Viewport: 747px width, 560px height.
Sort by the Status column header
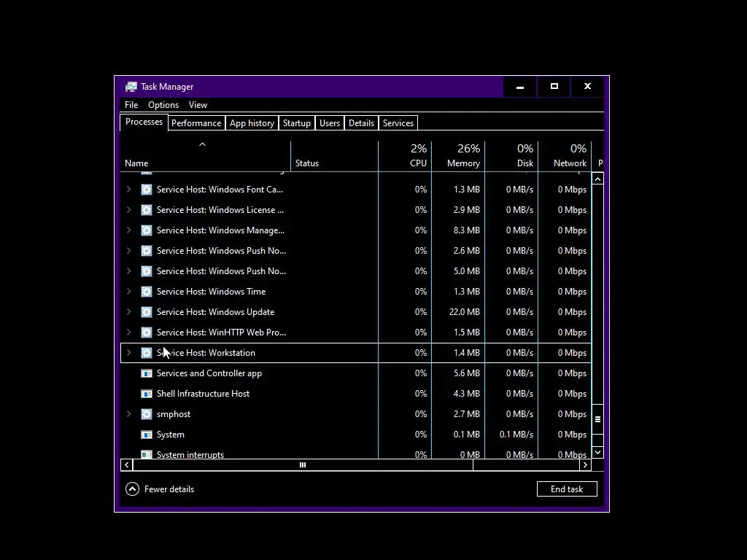pyautogui.click(x=334, y=156)
